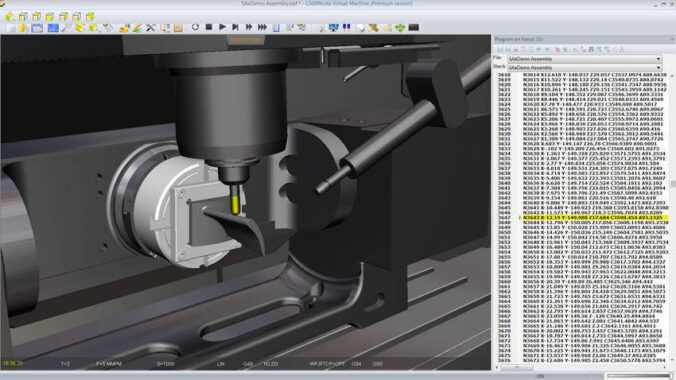Select the highlighted yellow N3643 code line
The width and height of the screenshot is (676, 380).
pyautogui.click(x=595, y=218)
